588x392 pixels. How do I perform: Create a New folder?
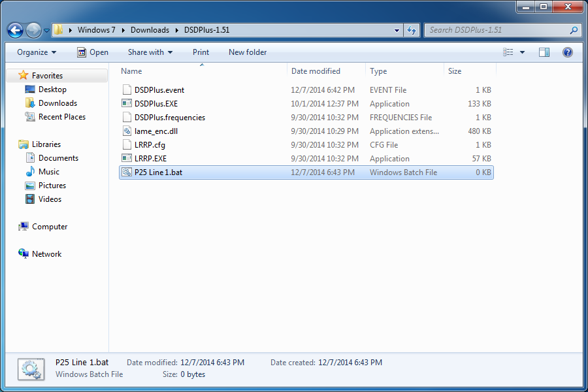[x=248, y=52]
